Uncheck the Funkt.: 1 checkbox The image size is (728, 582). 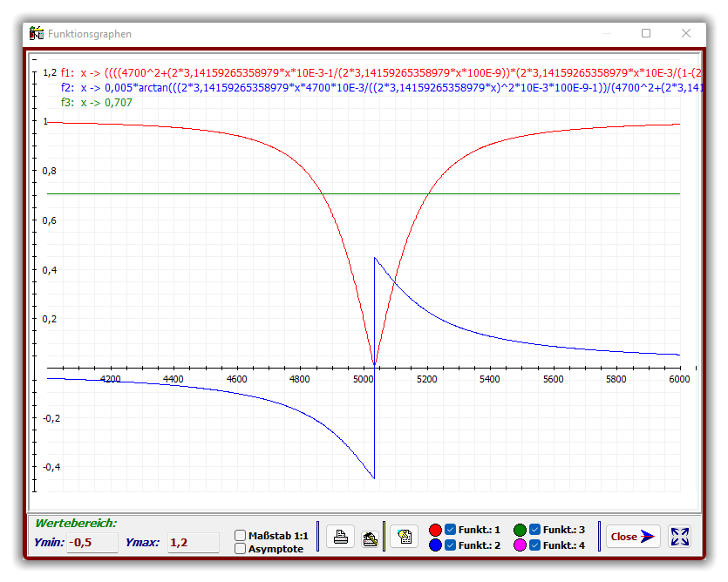click(x=451, y=529)
